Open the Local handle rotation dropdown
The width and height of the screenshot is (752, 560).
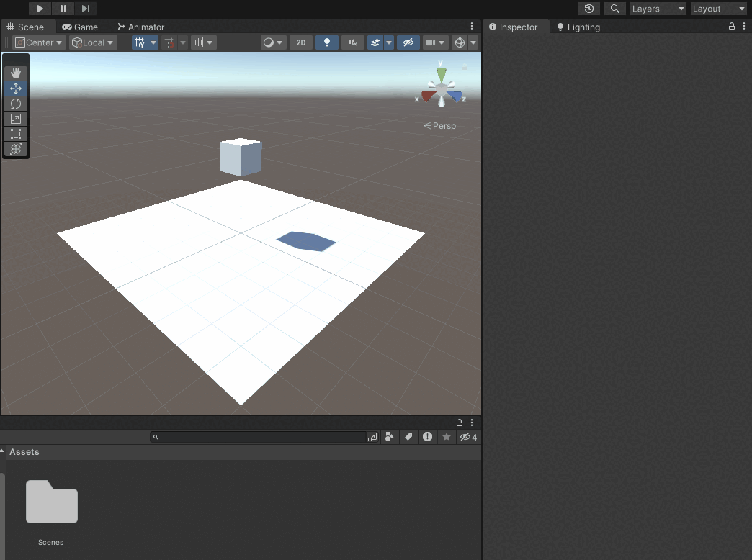pos(92,42)
